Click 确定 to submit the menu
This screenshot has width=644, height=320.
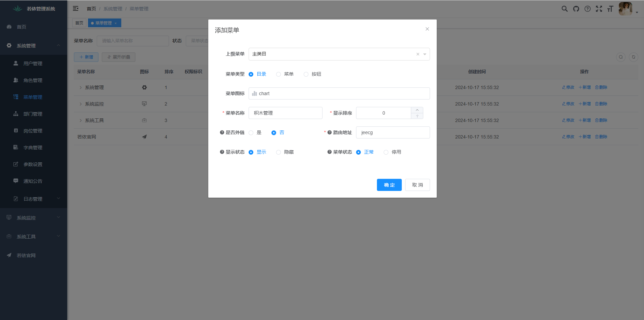tap(389, 185)
